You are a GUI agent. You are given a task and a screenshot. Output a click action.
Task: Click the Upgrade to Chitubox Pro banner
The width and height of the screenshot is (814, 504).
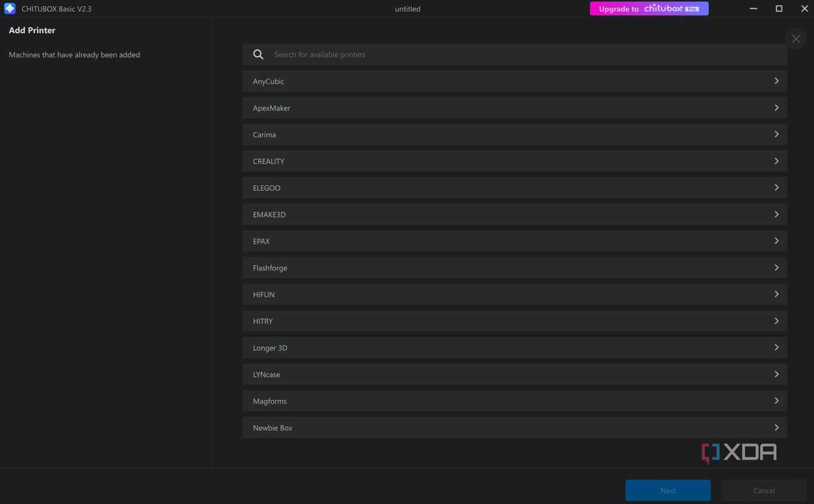[649, 8]
